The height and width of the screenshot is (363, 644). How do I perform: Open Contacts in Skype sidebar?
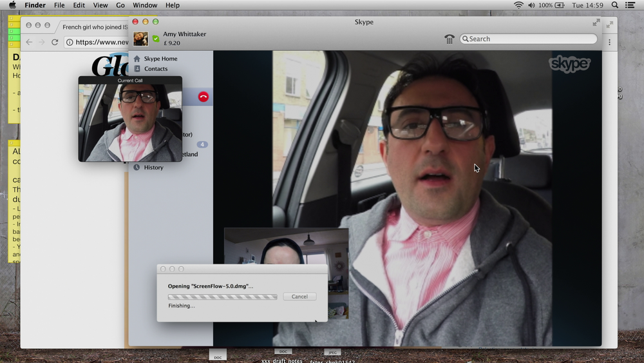pos(156,68)
